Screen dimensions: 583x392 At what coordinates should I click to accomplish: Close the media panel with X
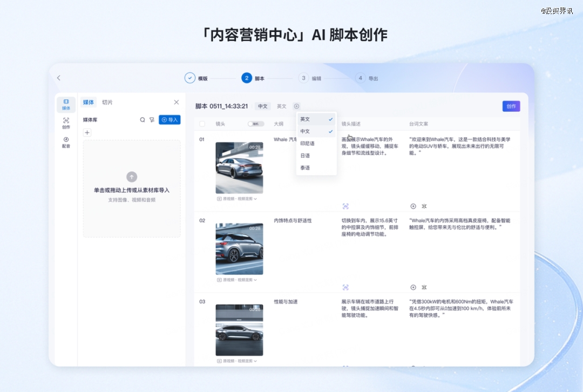[x=176, y=102]
